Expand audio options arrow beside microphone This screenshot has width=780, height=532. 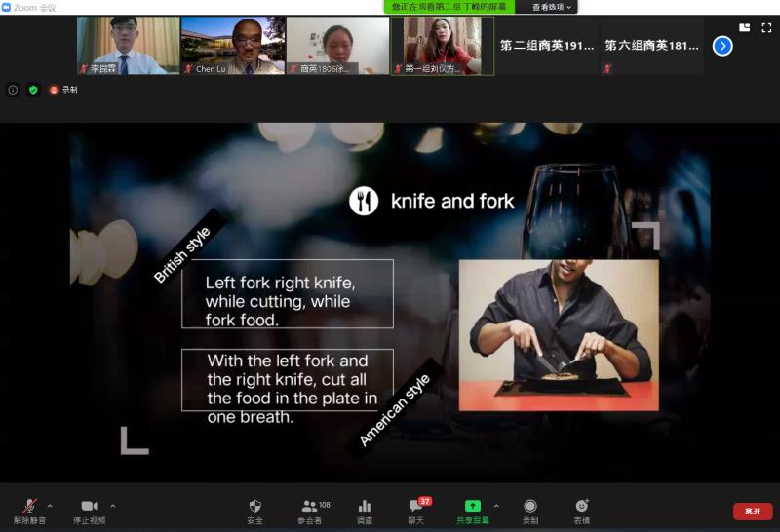(50, 506)
